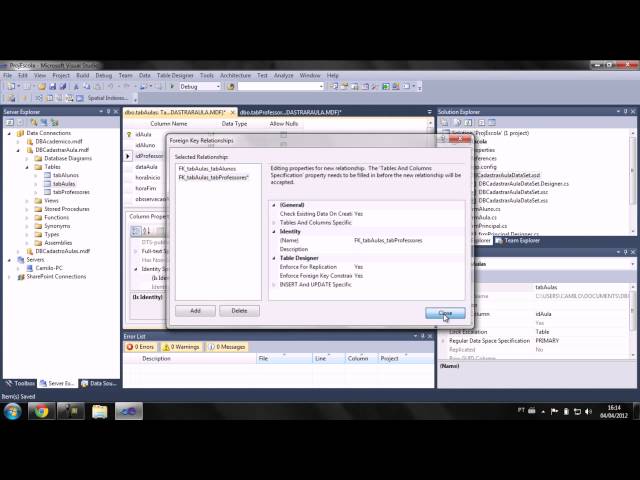Viewport: 640px width, 480px height.
Task: Click the Start Debugging play icon
Action: (172, 87)
